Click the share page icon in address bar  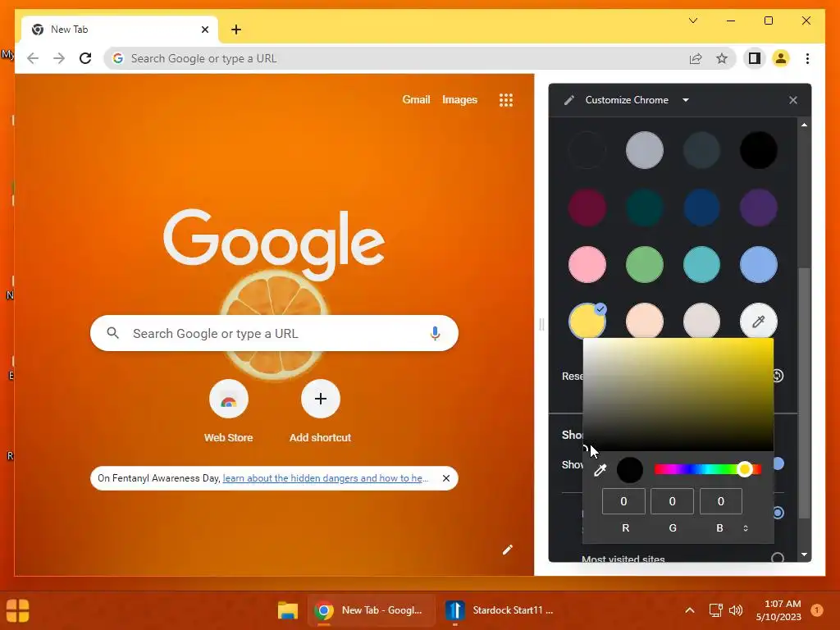click(696, 58)
